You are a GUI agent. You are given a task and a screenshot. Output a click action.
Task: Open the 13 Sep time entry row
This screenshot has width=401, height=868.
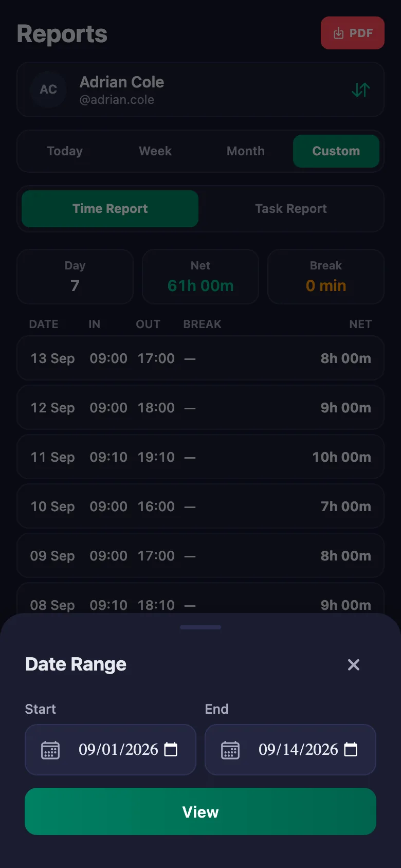point(200,358)
